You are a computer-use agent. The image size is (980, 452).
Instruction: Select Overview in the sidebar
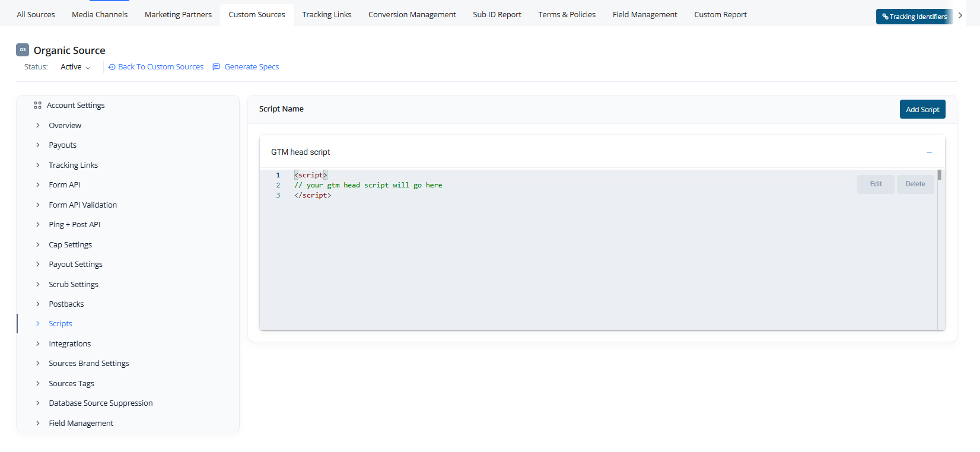(x=65, y=125)
